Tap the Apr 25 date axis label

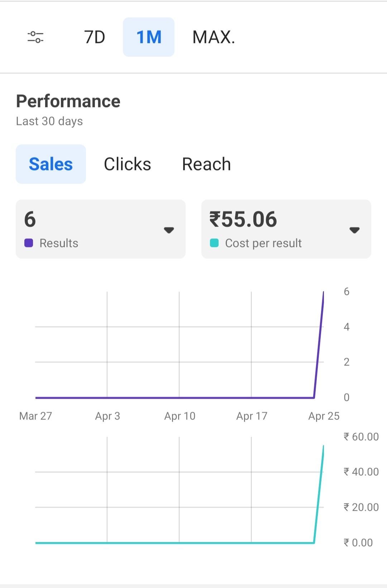pyautogui.click(x=324, y=416)
